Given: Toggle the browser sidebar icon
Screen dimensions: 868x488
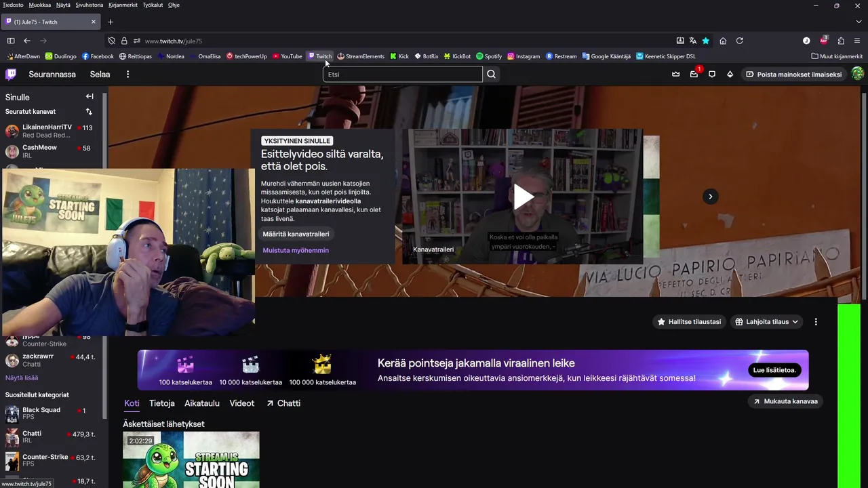Looking at the screenshot, I should click(10, 41).
